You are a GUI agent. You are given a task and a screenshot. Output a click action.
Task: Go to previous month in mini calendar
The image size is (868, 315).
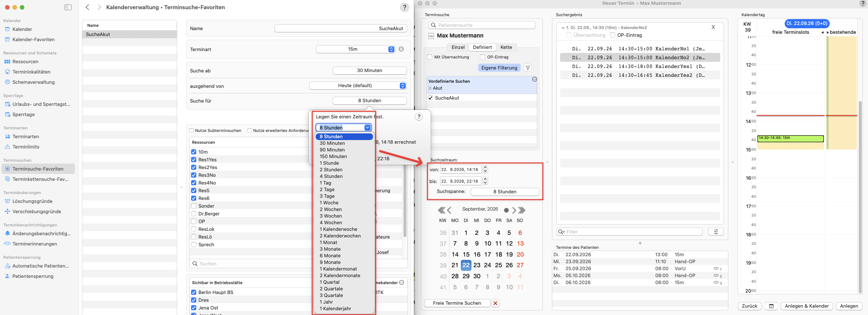(x=449, y=210)
